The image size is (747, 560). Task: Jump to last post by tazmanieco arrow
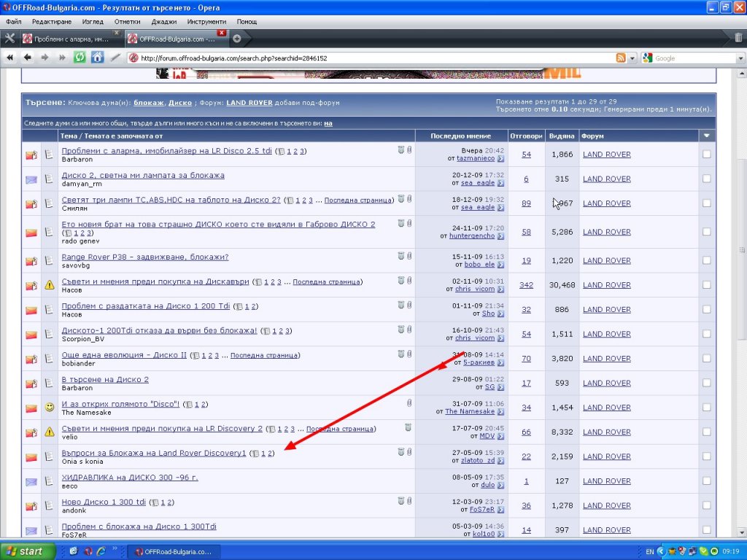(500, 158)
